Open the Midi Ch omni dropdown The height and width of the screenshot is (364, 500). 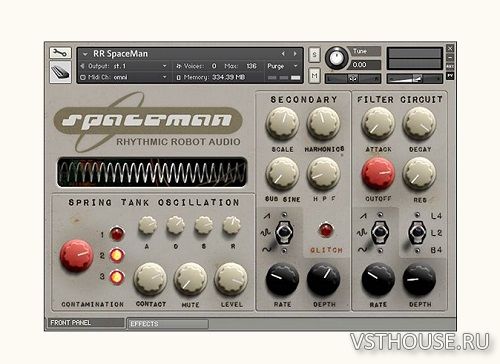pyautogui.click(x=124, y=77)
